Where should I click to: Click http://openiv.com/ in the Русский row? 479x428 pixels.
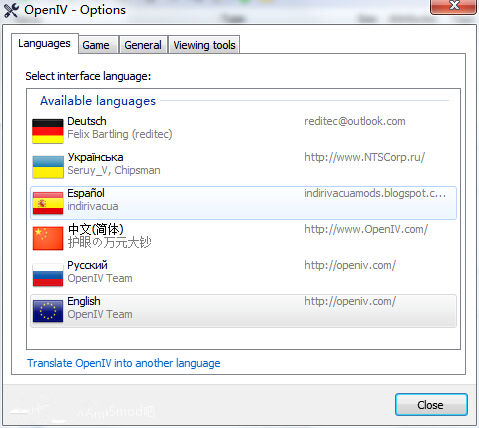pos(350,265)
